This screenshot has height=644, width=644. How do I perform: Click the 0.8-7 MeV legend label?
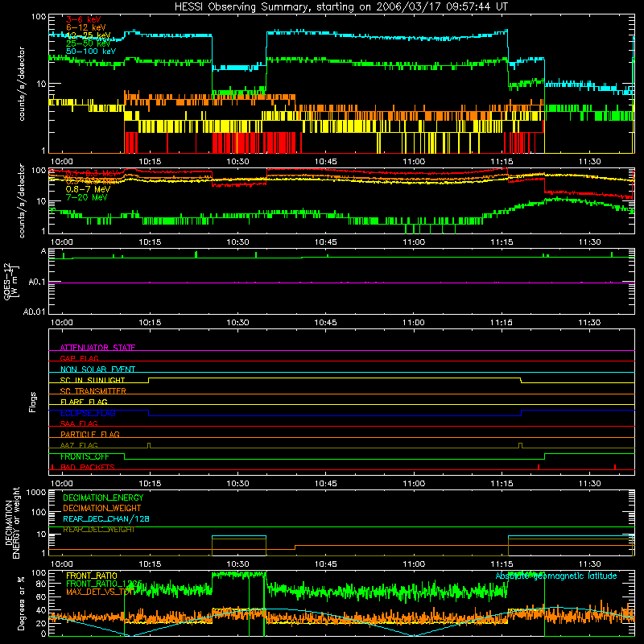click(88, 189)
